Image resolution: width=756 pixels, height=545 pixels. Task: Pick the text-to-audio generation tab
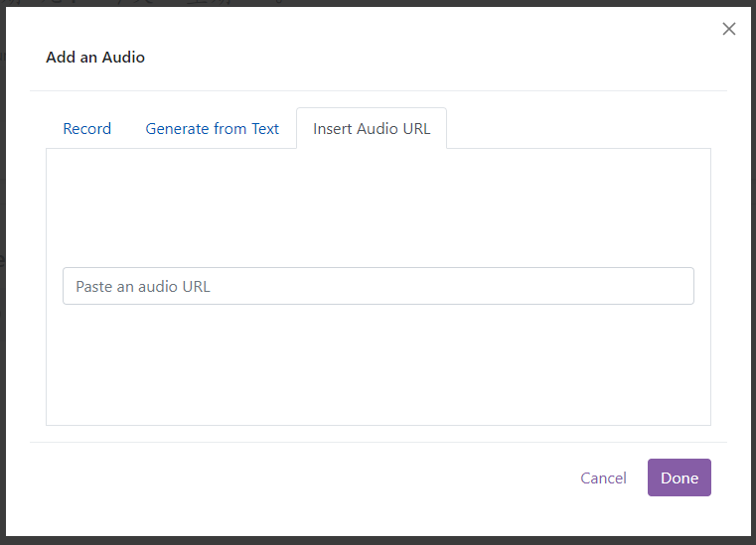213,129
